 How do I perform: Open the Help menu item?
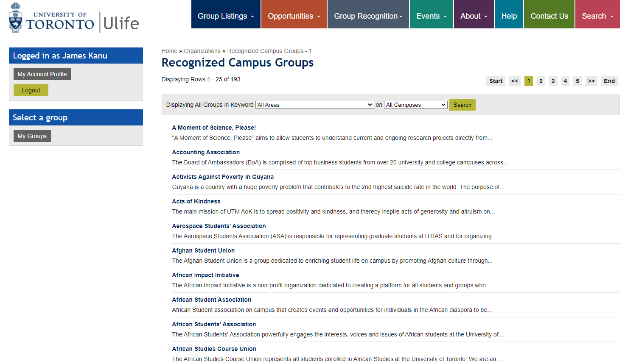click(x=509, y=14)
